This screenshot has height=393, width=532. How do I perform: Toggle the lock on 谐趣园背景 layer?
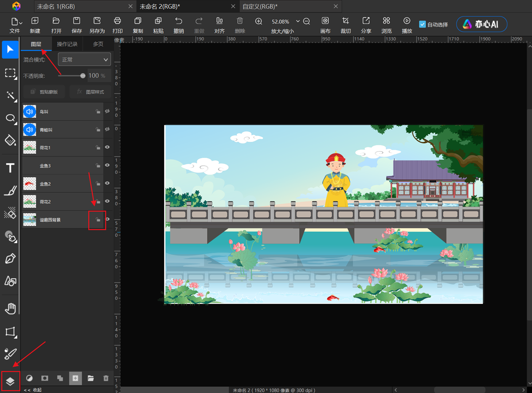98,219
